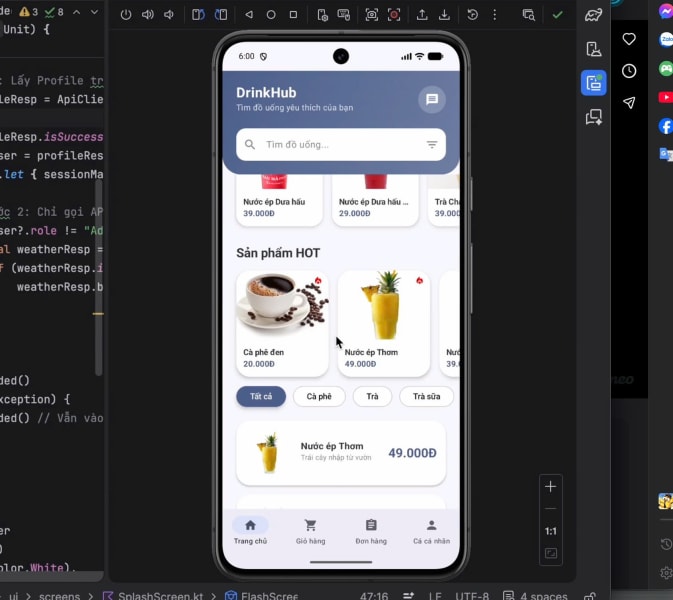Click the emulator power button icon
This screenshot has width=673, height=600.
[x=126, y=15]
